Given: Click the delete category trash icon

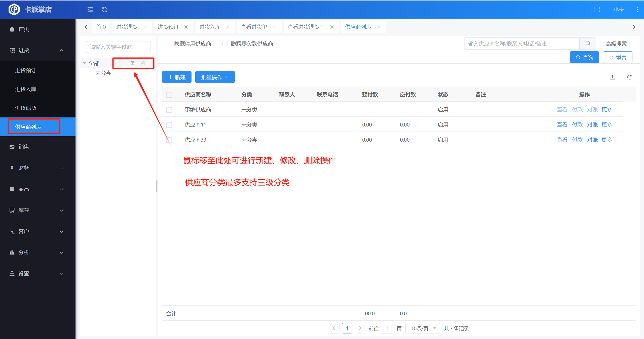Looking at the screenshot, I should (x=143, y=63).
